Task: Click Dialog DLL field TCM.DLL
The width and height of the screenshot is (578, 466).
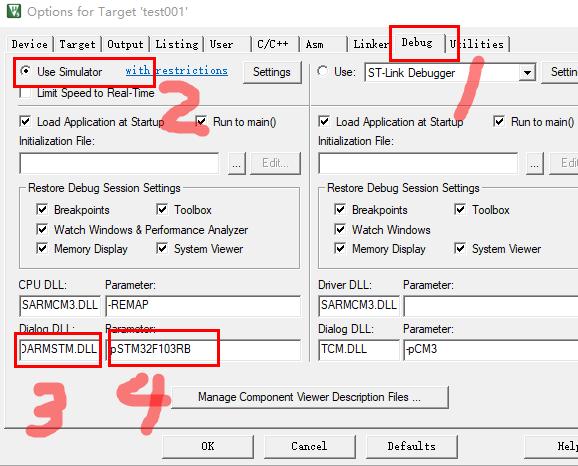Action: pyautogui.click(x=359, y=349)
